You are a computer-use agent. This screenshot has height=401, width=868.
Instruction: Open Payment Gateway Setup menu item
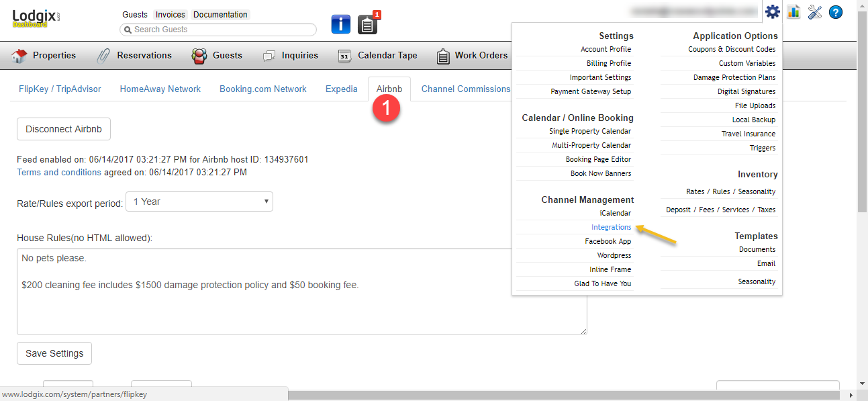(x=591, y=91)
